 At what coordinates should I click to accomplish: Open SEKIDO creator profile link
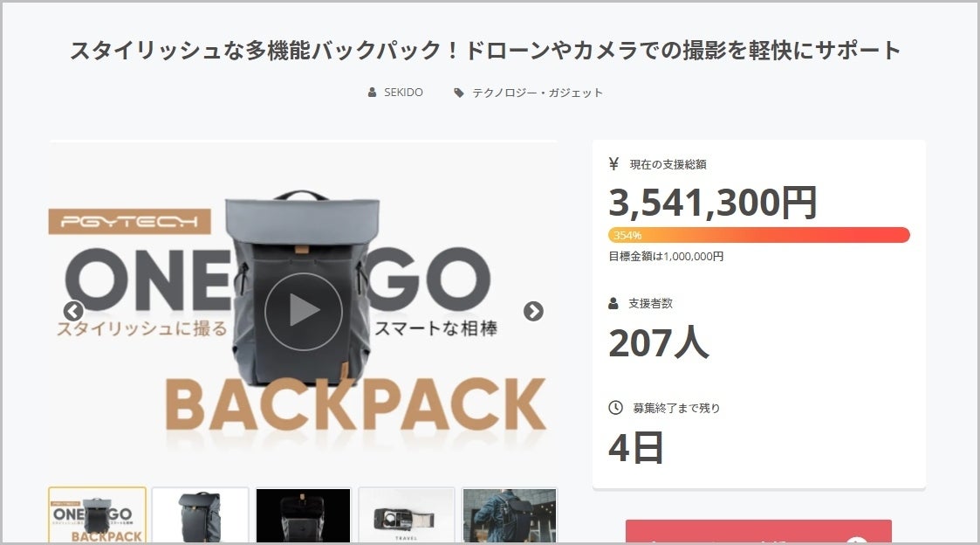pyautogui.click(x=403, y=93)
